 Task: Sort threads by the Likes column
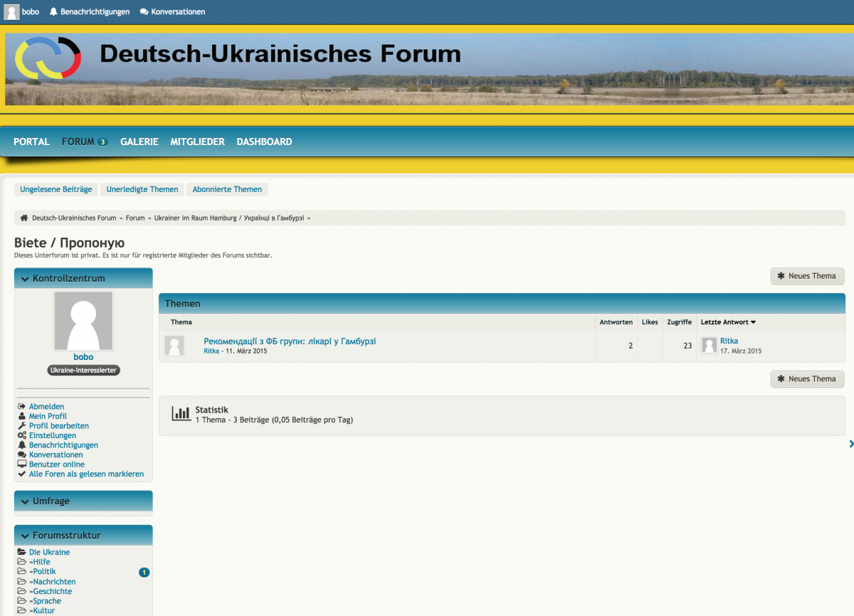tap(650, 322)
